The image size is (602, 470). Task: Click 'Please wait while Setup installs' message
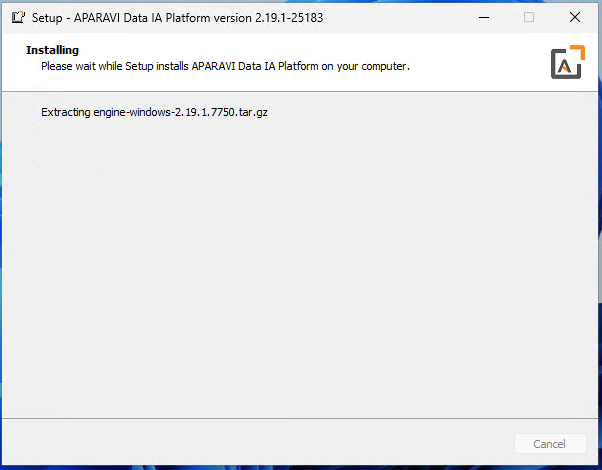225,66
